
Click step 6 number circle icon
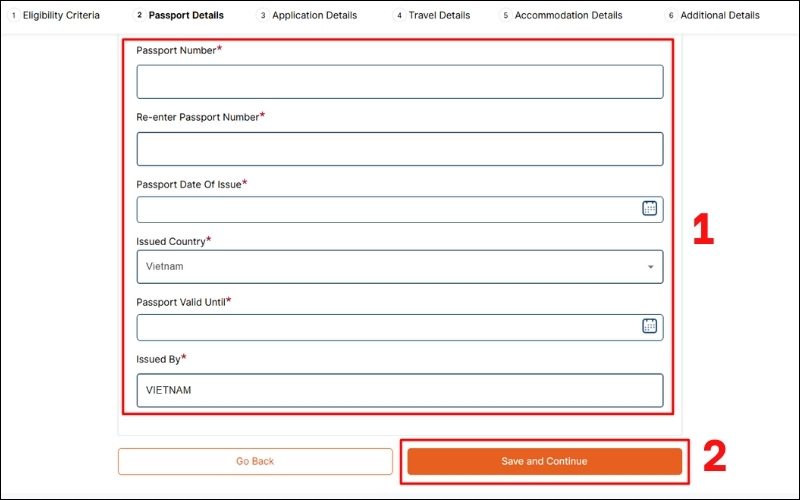(x=671, y=15)
